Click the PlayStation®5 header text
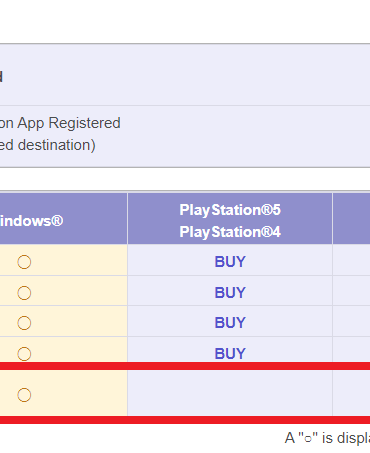 [230, 210]
